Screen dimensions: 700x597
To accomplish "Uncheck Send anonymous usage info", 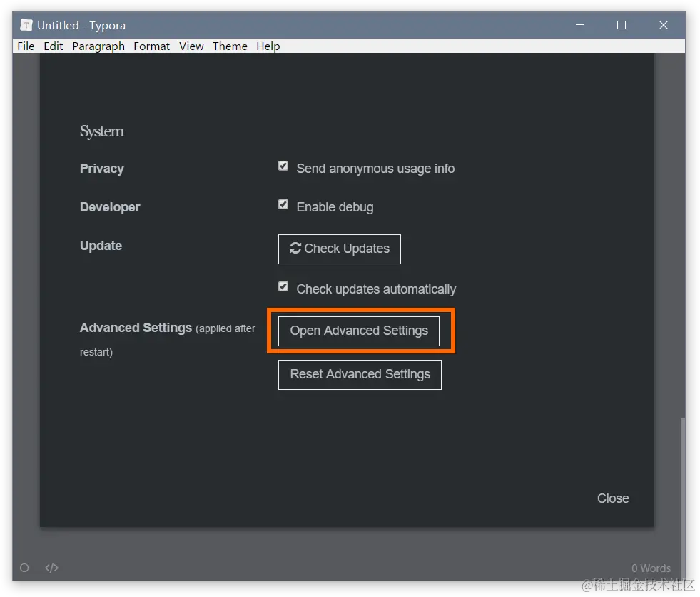I will click(x=283, y=166).
